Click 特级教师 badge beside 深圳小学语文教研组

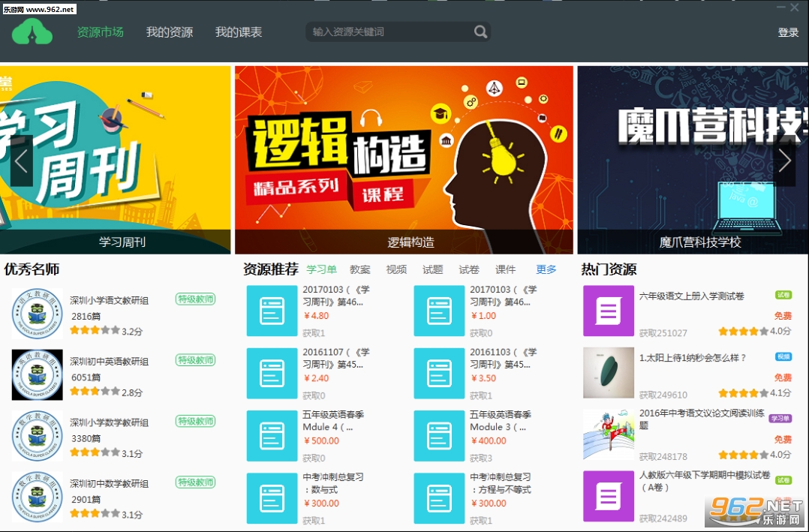tap(196, 299)
